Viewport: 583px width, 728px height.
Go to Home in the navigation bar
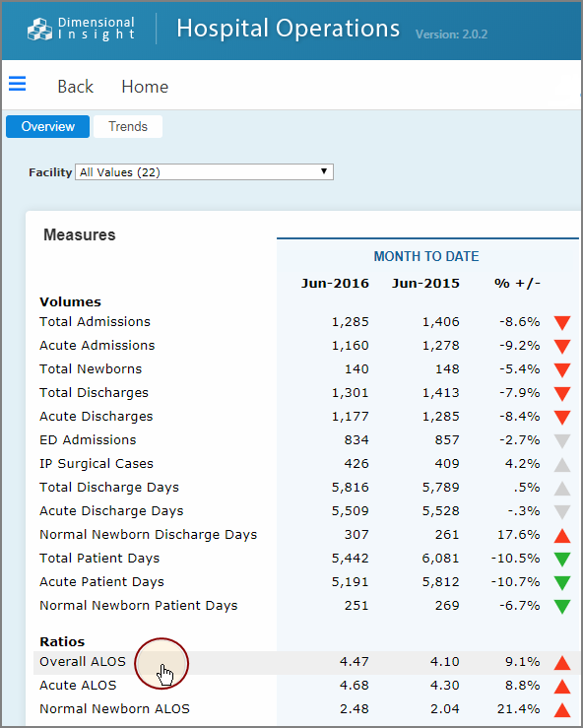tap(145, 87)
